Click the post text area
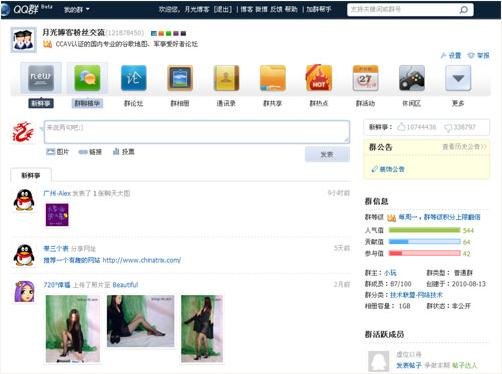 197,132
